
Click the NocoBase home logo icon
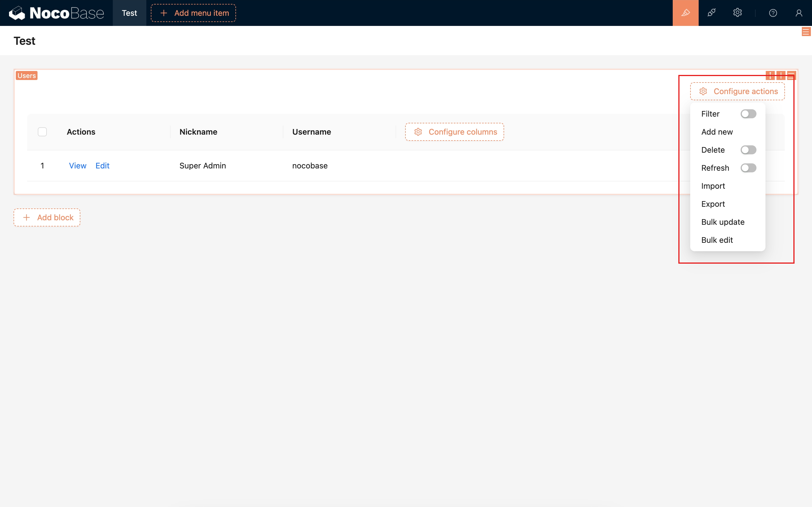pos(16,13)
